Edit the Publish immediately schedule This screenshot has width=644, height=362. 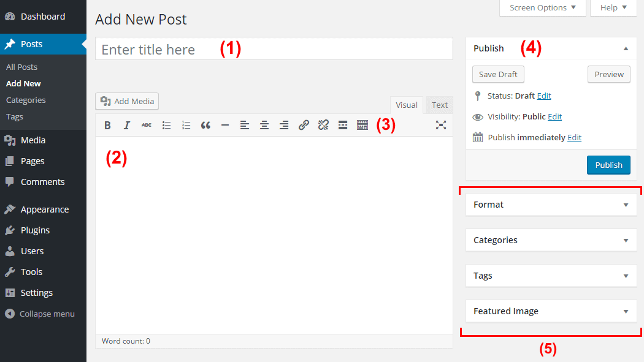575,137
